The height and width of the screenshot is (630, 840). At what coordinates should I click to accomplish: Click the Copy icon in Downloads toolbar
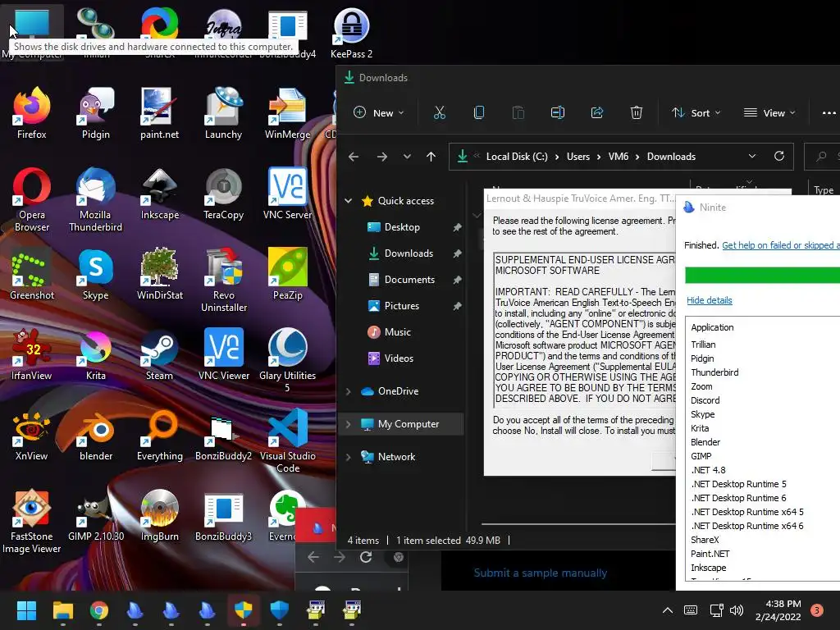(479, 112)
